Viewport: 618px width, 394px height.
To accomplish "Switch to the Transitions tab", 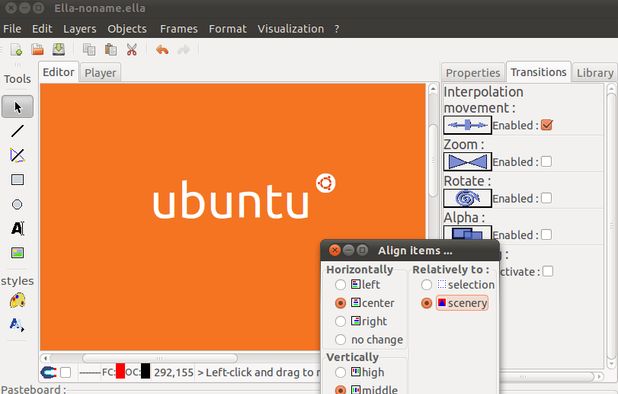I will tap(538, 72).
